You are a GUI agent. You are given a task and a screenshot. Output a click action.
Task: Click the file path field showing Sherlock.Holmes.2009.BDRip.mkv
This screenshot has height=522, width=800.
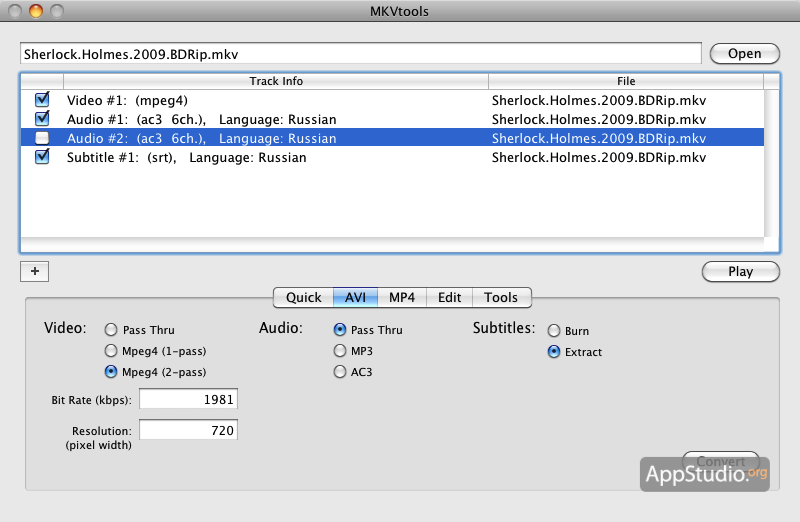(361, 54)
